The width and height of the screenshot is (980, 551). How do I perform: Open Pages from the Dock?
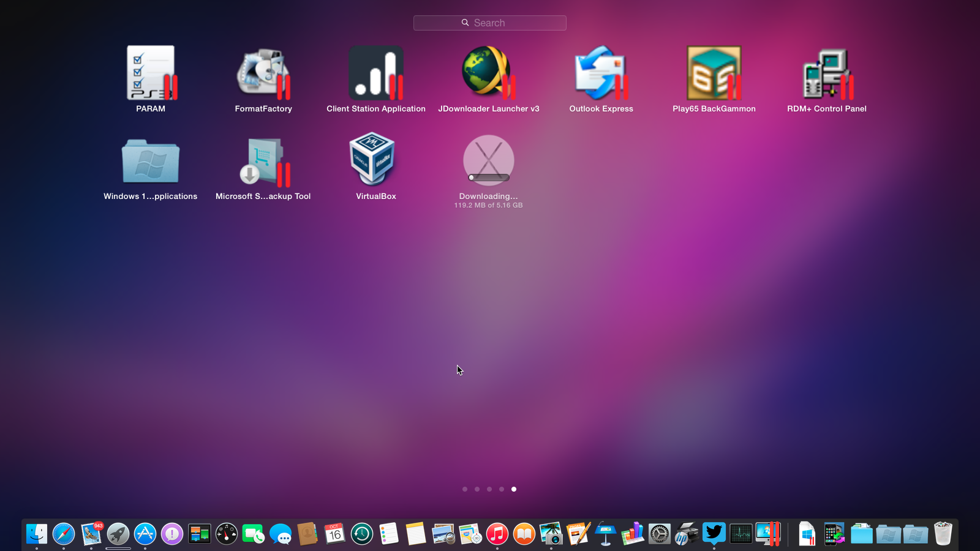(x=578, y=534)
